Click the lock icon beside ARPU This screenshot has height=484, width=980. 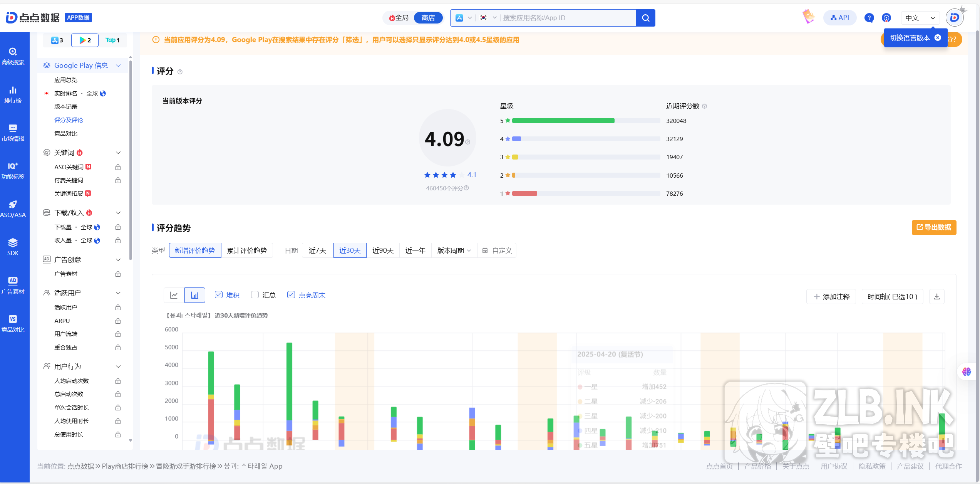click(118, 321)
